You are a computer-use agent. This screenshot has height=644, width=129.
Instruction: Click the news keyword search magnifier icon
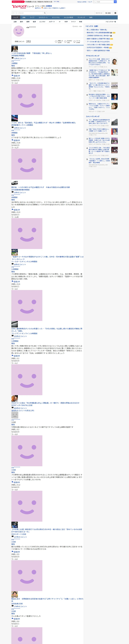pos(45,13)
